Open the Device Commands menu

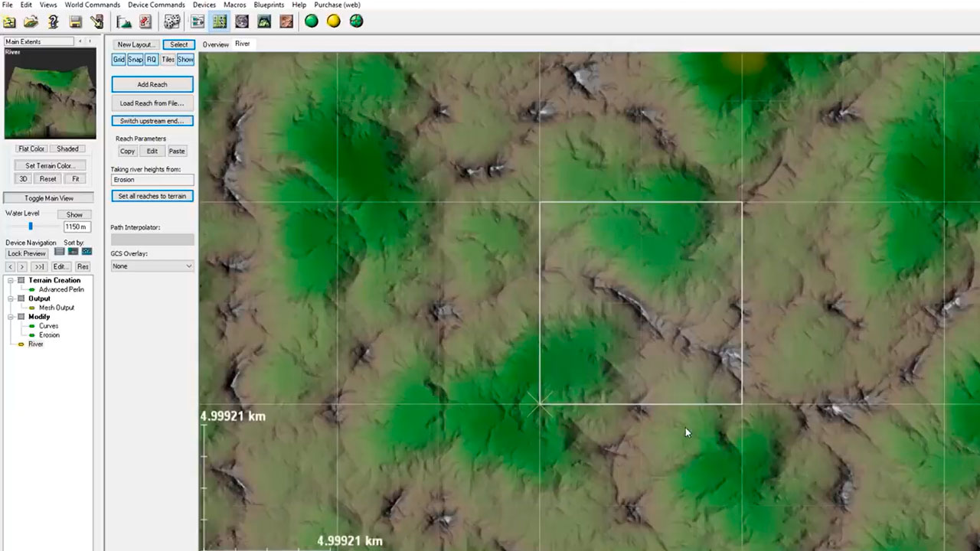[156, 5]
